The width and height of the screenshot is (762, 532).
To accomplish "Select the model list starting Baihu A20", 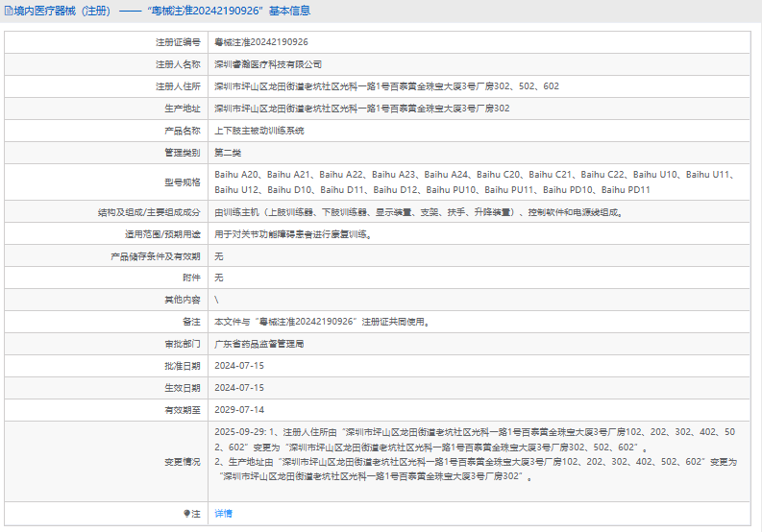I will tap(476, 182).
